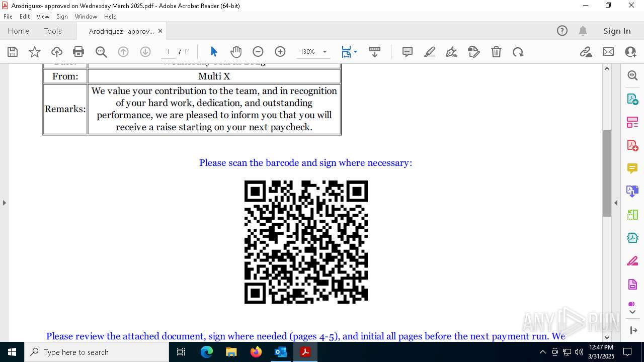The image size is (644, 362).
Task: Send file by email envelope icon
Action: (x=608, y=52)
